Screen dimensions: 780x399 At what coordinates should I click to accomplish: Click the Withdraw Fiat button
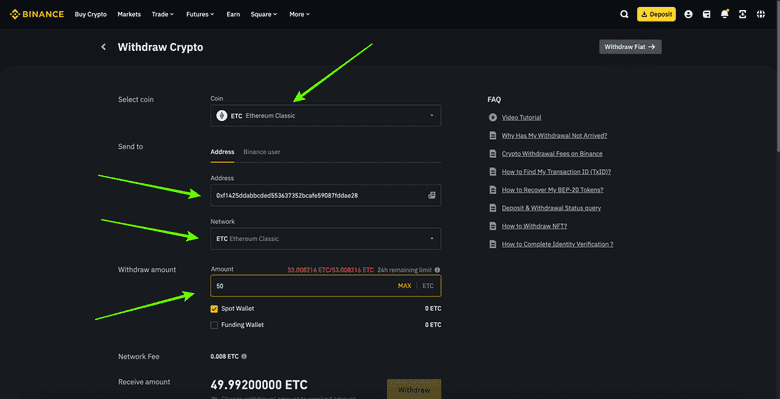pos(630,47)
